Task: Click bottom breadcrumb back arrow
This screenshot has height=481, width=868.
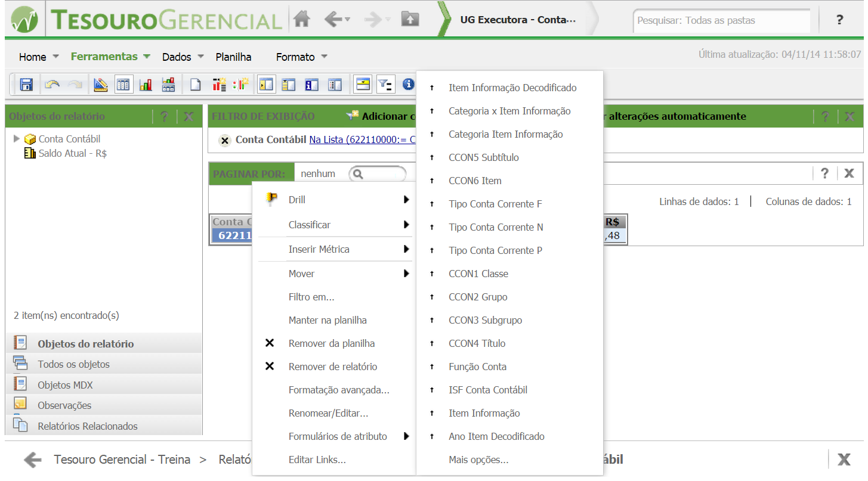Action: 33,460
